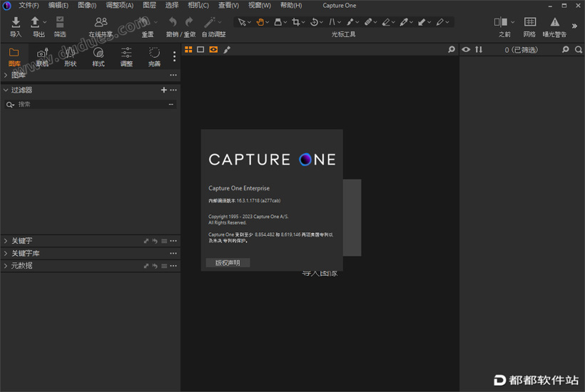This screenshot has height=392, width=585.
Task: Toggle the Grid (网格) overlay
Action: coord(530,22)
